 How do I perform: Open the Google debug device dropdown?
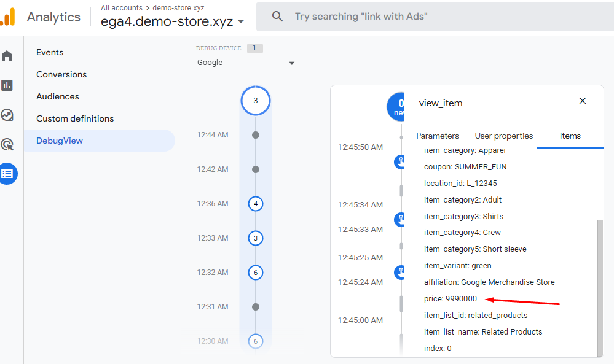click(247, 63)
